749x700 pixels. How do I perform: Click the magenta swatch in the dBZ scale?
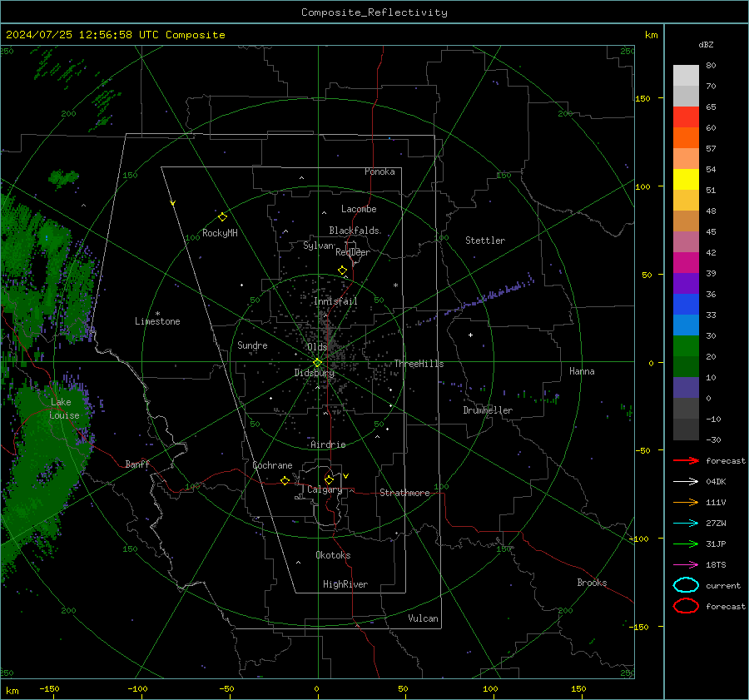coord(686,262)
